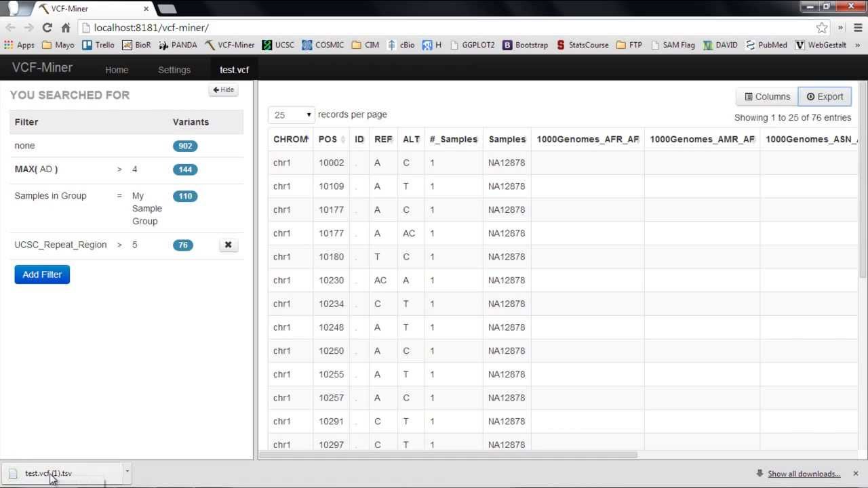
Task: Open the Chrome menu icon
Action: 858,28
